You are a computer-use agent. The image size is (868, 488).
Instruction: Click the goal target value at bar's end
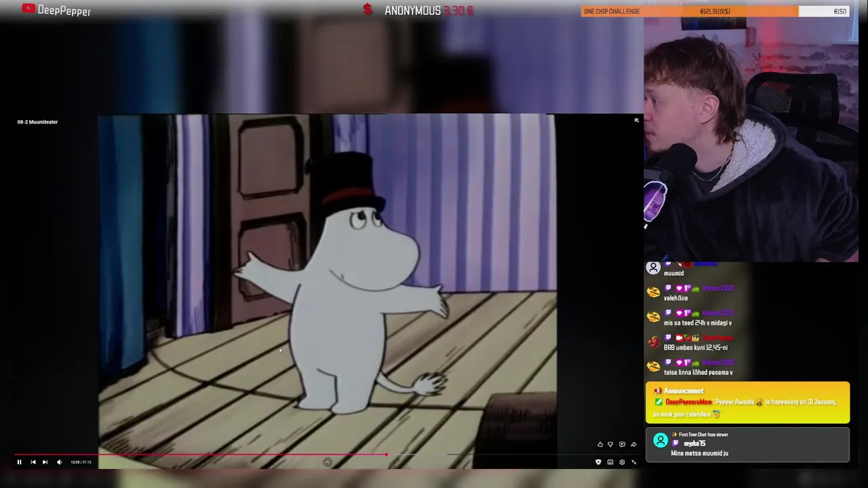[840, 12]
